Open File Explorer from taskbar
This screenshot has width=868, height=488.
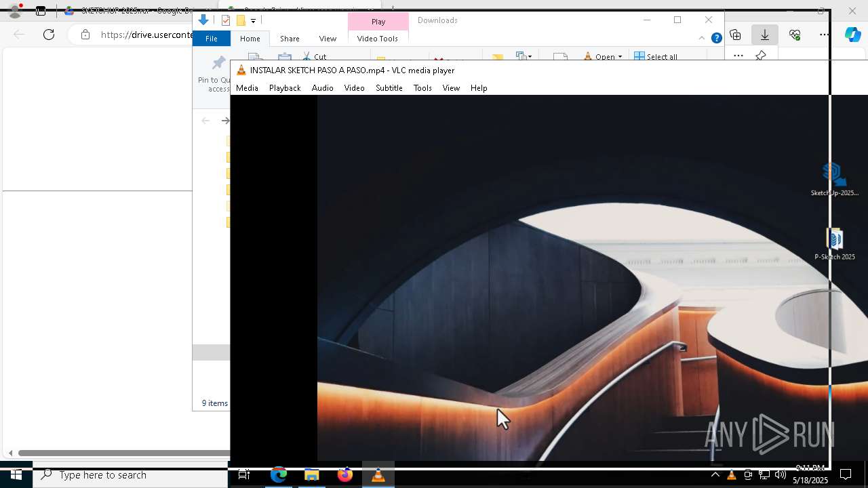(x=312, y=475)
